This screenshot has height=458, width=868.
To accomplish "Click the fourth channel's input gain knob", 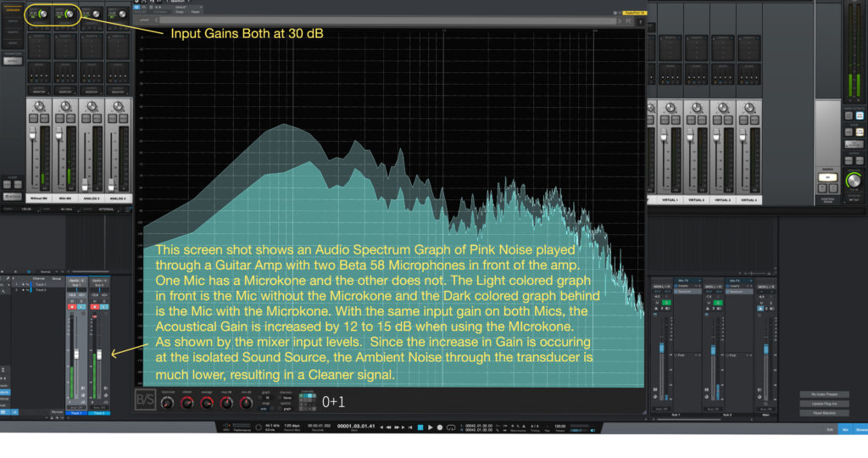I will (x=122, y=14).
